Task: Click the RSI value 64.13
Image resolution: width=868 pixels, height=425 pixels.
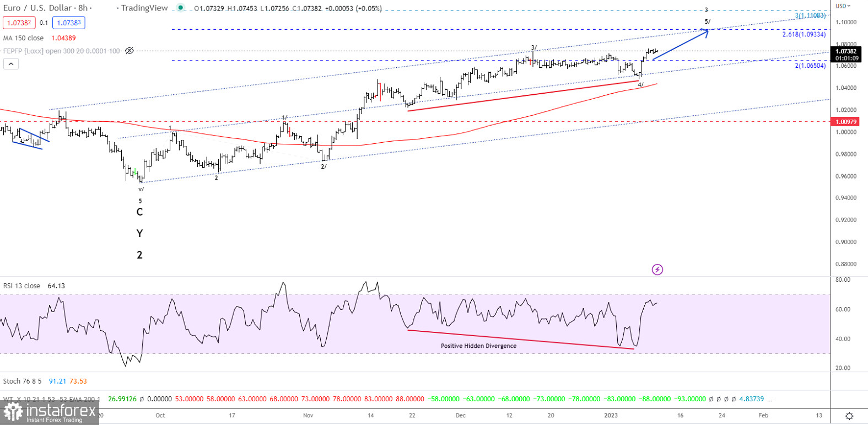Action: pos(56,286)
